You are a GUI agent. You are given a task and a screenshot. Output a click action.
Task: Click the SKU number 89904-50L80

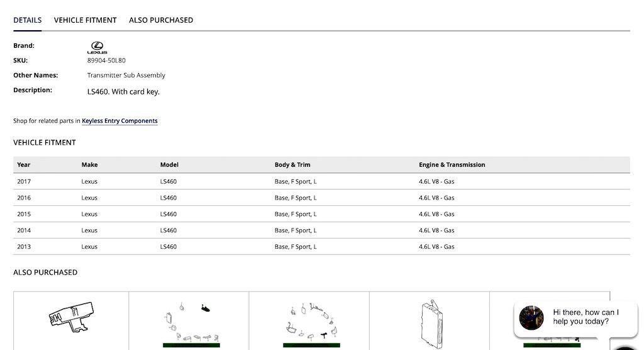106,60
